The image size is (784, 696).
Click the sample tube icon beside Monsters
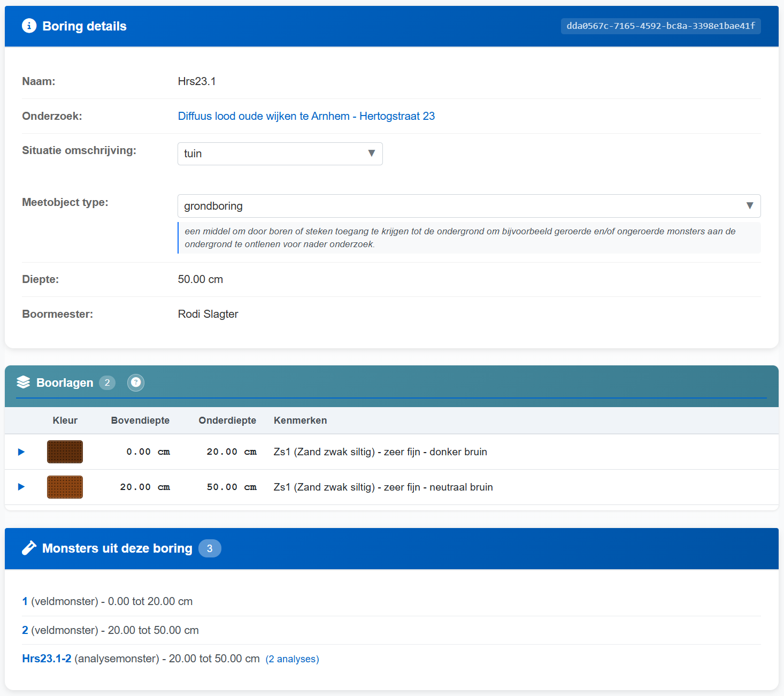[x=29, y=548]
